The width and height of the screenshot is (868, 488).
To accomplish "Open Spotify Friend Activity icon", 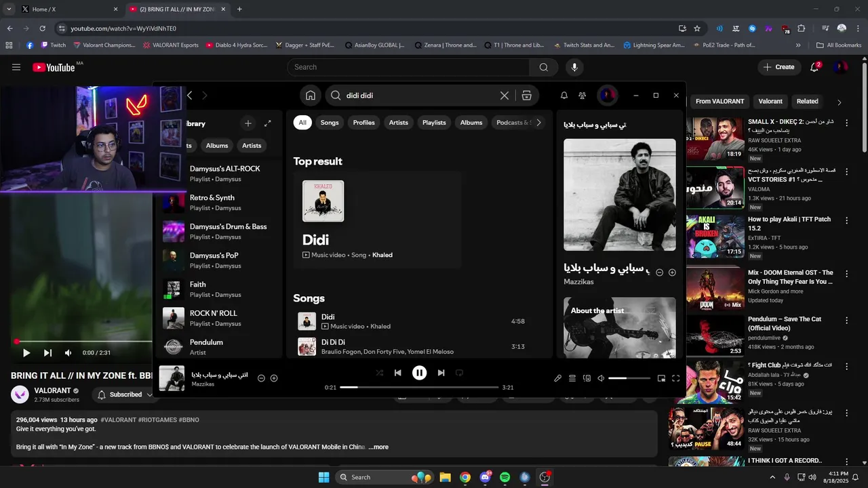I will (583, 96).
